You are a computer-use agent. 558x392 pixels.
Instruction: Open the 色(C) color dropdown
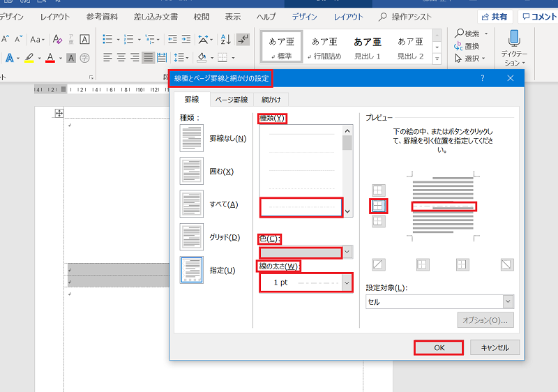[x=347, y=252]
